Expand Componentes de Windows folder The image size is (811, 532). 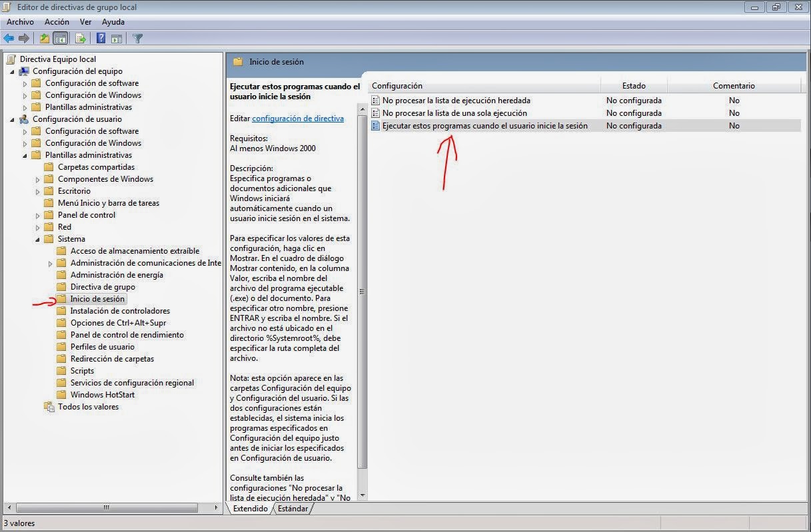(38, 179)
